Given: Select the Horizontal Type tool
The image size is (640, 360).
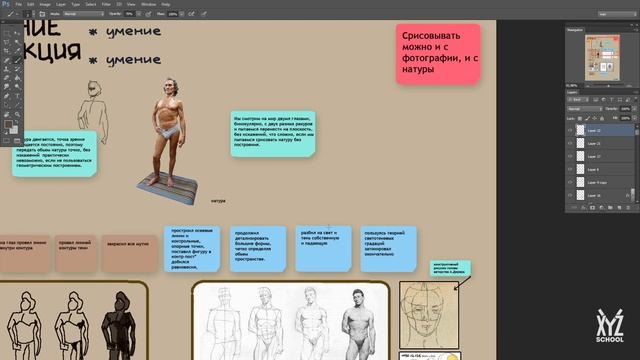Looking at the screenshot, I should coord(17,96).
